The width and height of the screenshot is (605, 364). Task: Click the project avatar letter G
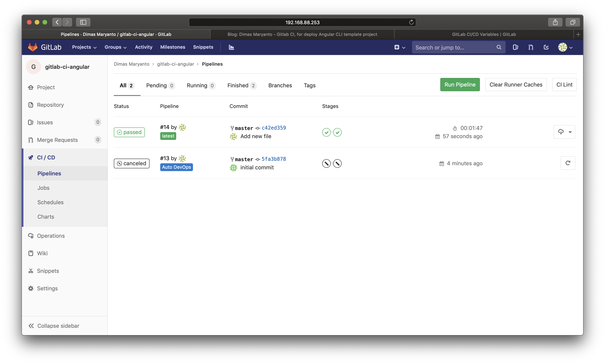click(x=34, y=67)
